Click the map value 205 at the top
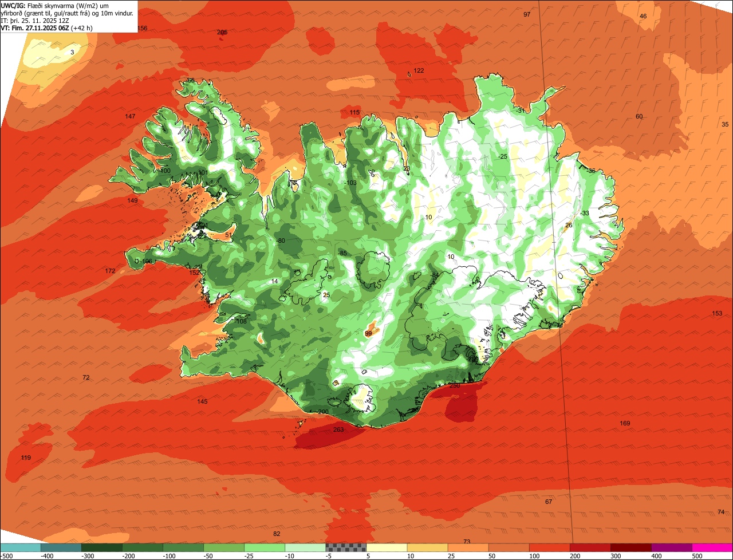 [x=223, y=32]
